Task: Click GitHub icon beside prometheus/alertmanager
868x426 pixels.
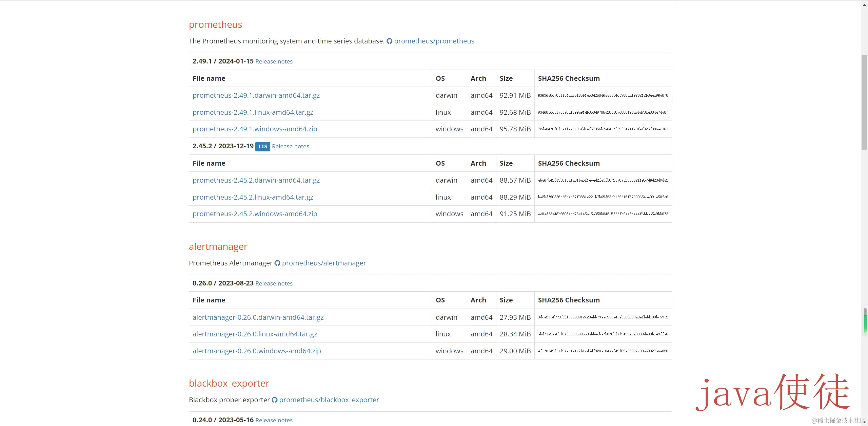Action: coord(277,263)
